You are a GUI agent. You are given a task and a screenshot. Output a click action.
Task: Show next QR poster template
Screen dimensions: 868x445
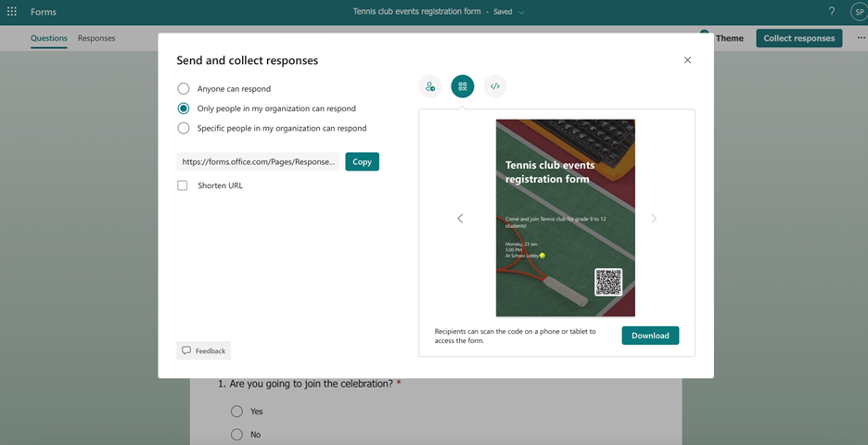[x=654, y=218]
